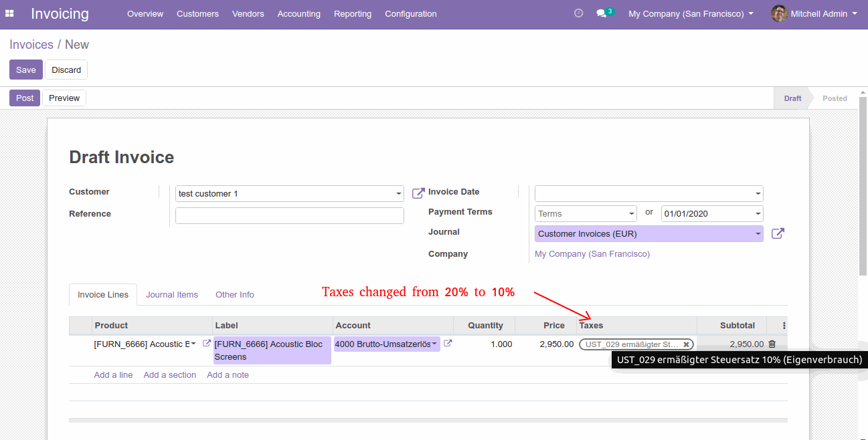
Task: Open the Overview menu
Action: pos(145,13)
